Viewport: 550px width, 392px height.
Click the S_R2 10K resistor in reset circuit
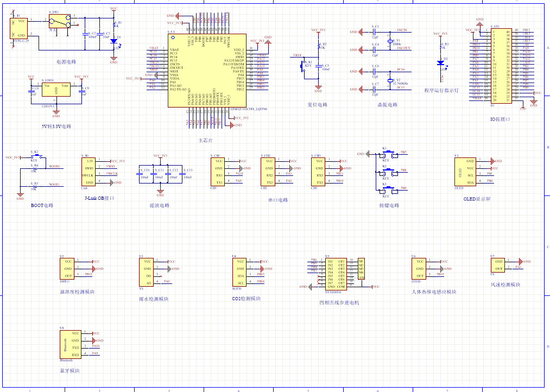tap(318, 46)
